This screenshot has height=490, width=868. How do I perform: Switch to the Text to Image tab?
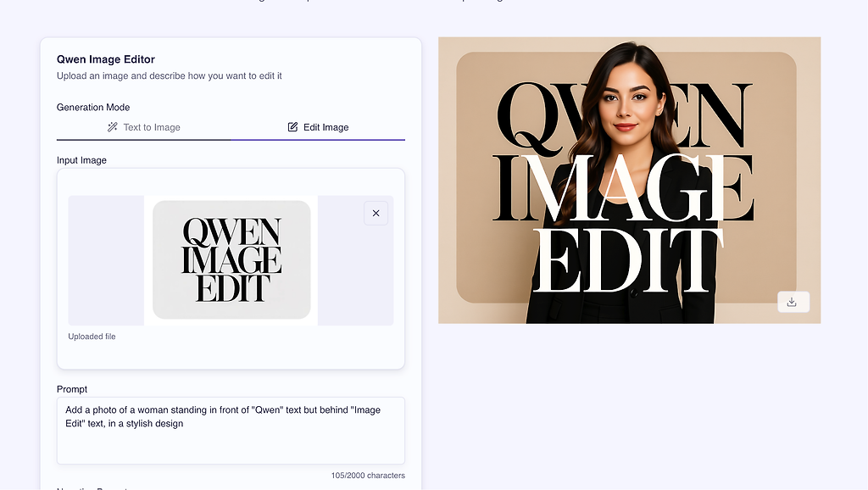[x=144, y=127]
